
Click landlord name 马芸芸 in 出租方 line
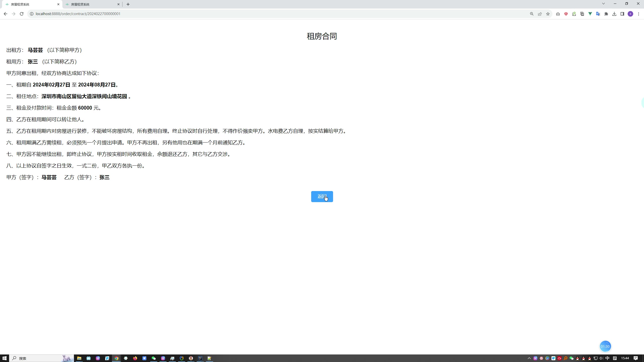point(35,50)
